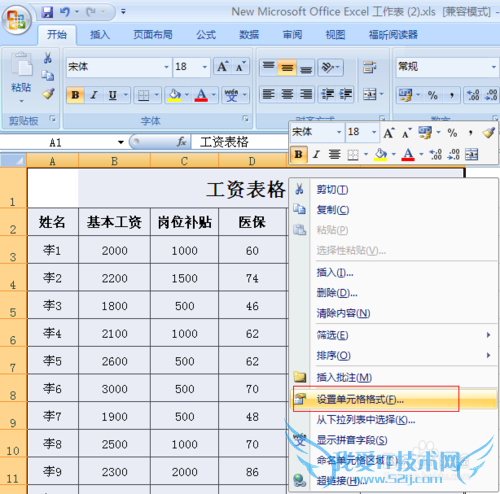Decrease indent in ribbon

point(327,94)
